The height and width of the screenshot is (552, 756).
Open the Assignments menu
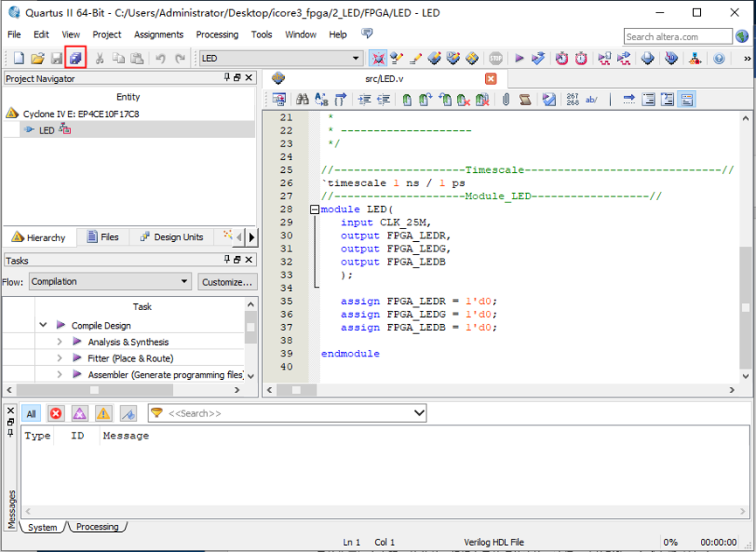158,35
